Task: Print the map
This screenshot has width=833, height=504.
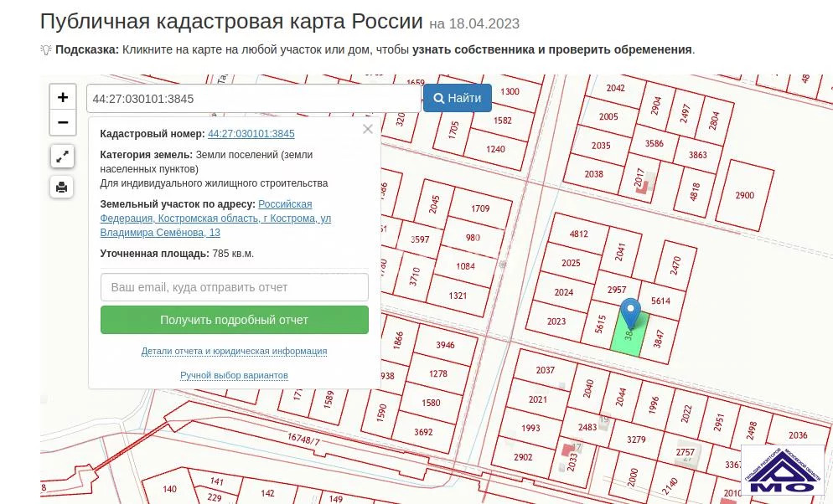Action: [62, 188]
